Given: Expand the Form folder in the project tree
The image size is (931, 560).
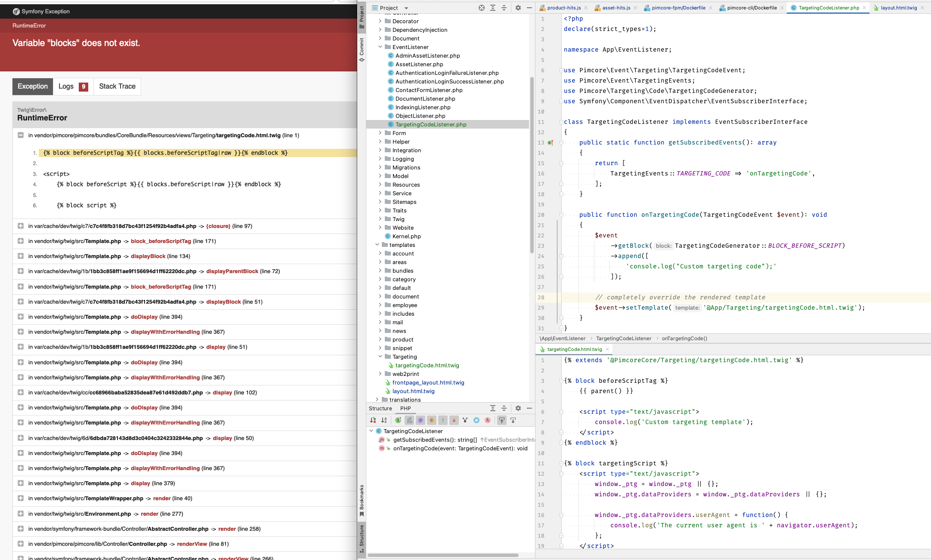Looking at the screenshot, I should tap(380, 133).
